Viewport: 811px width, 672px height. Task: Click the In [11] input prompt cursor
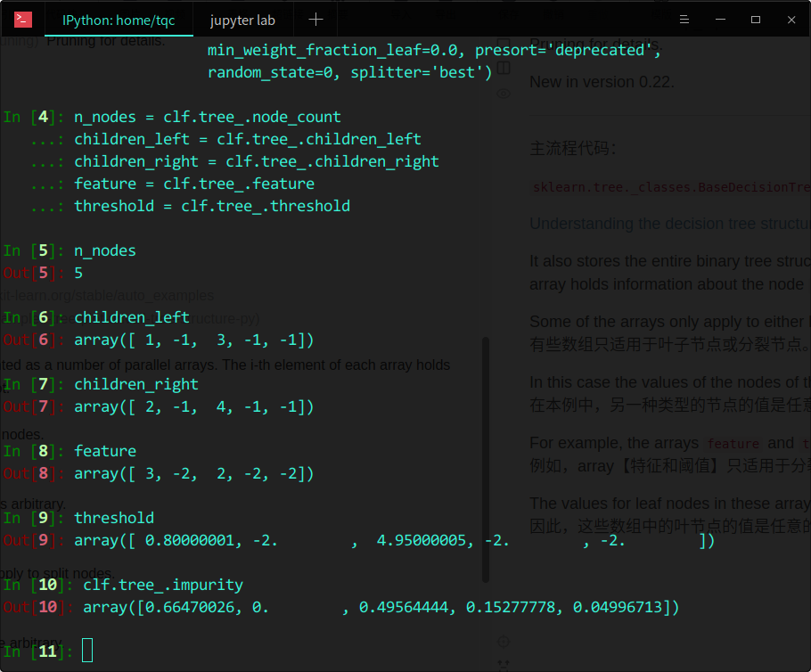(x=87, y=651)
